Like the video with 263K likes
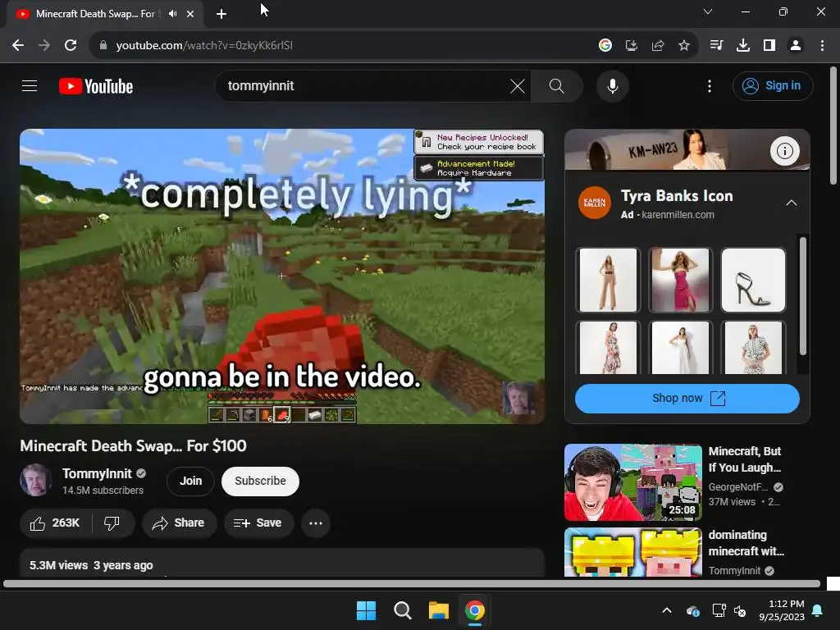The height and width of the screenshot is (630, 840). click(55, 523)
